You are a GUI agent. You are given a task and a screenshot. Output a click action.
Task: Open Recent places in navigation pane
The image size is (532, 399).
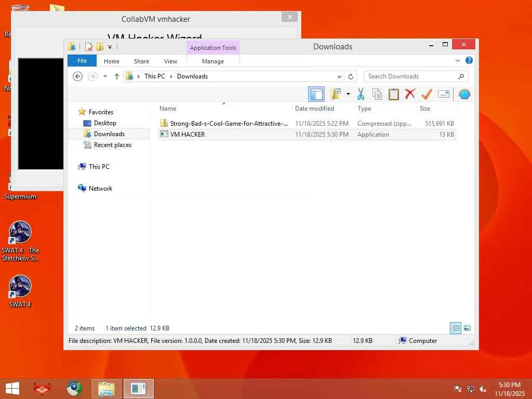[x=112, y=145]
